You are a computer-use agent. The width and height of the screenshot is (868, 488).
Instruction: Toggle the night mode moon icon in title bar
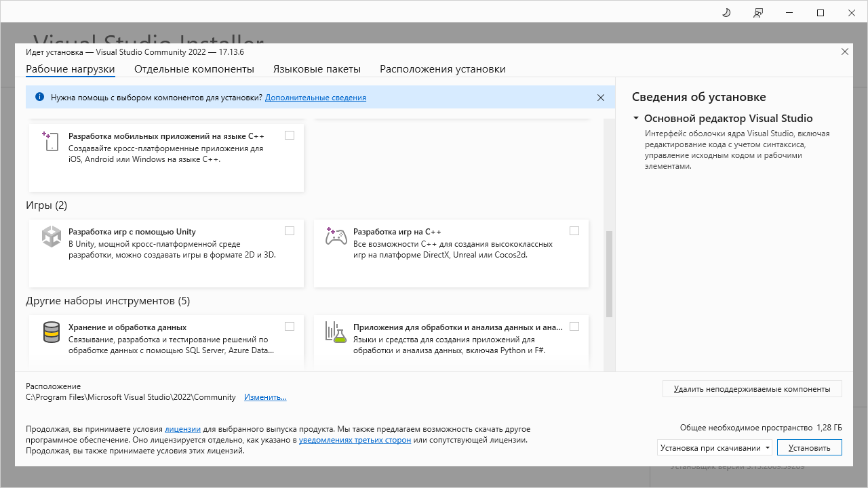tap(726, 13)
